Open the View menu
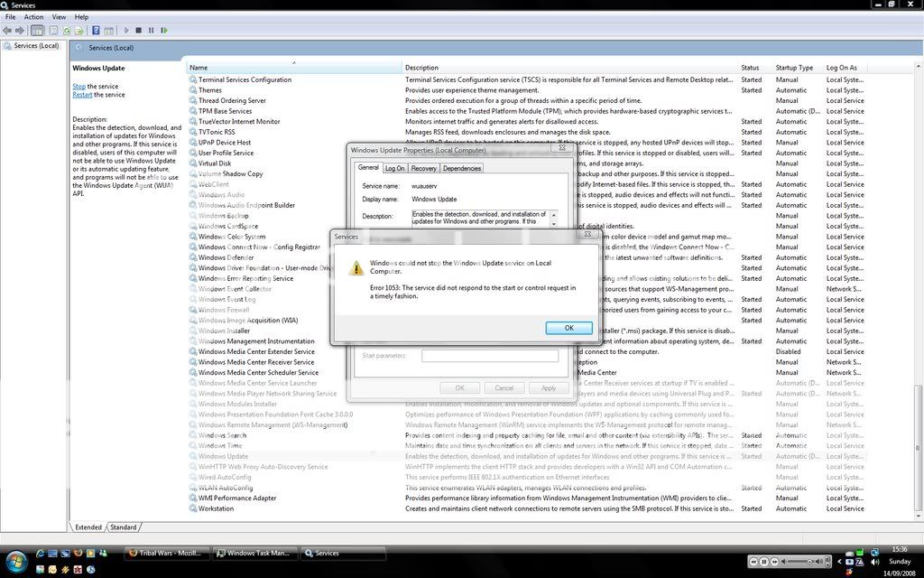This screenshot has width=924, height=578. (x=59, y=17)
